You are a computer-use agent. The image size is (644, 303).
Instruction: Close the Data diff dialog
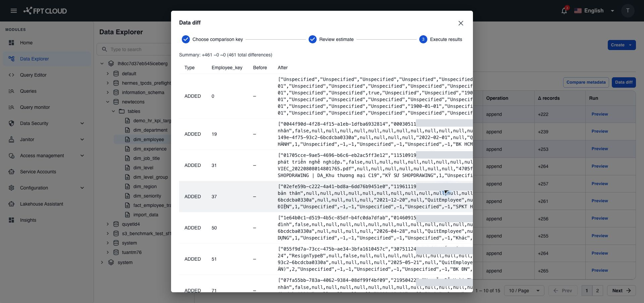(461, 23)
